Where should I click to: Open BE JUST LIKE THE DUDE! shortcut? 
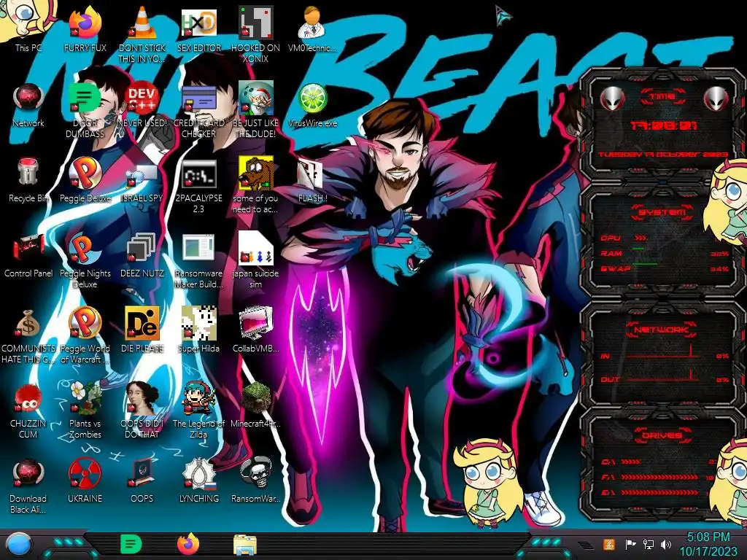pos(256,111)
